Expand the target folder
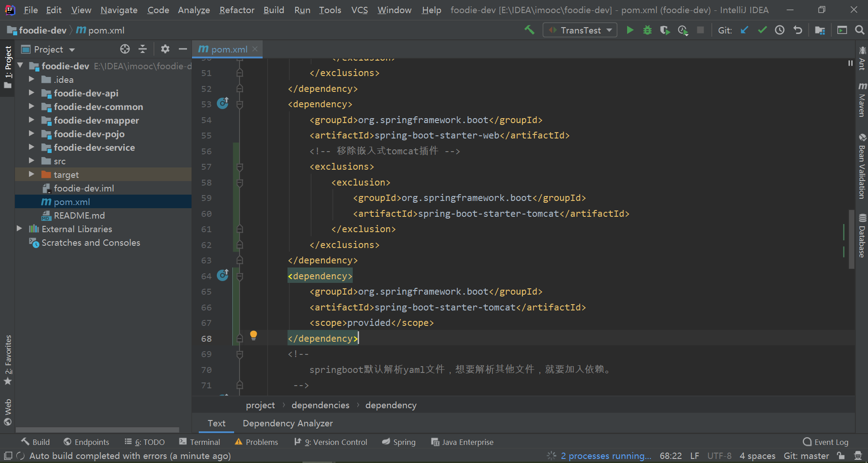868x463 pixels. pos(31,174)
